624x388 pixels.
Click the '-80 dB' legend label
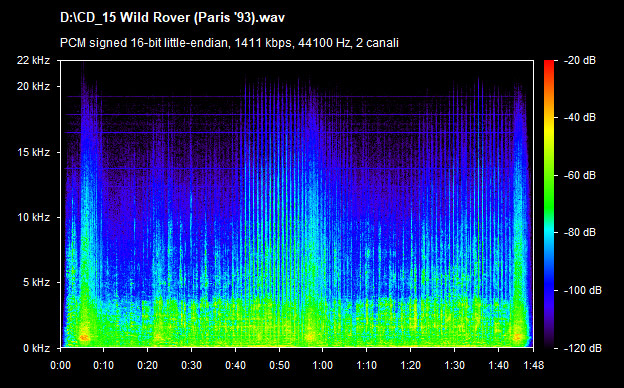coord(579,233)
